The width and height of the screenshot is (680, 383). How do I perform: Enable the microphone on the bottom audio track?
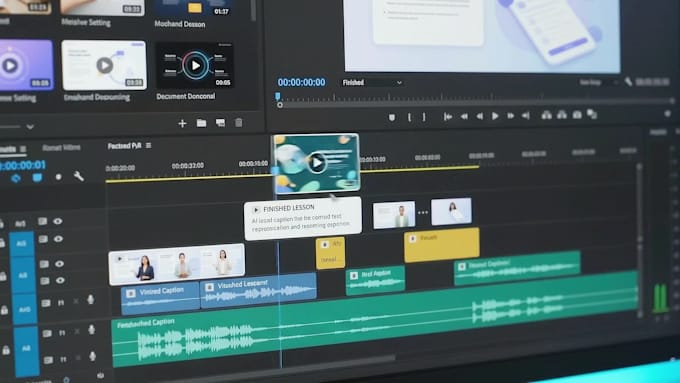click(92, 357)
